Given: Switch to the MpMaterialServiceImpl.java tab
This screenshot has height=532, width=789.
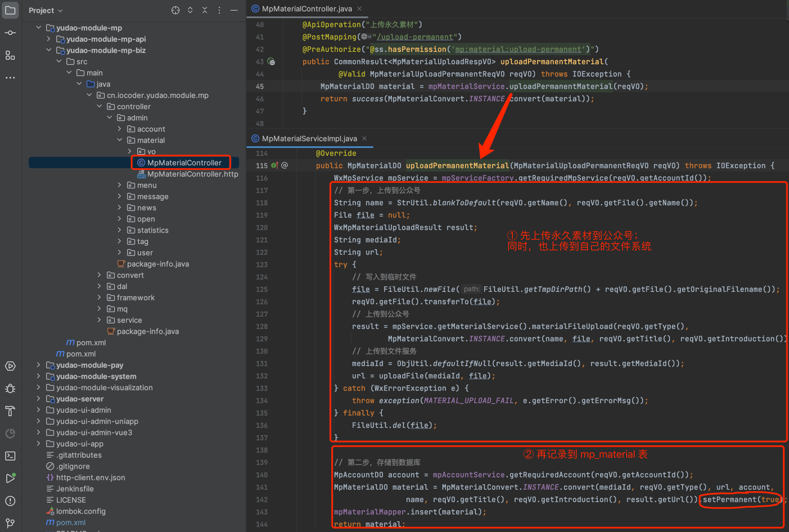Looking at the screenshot, I should tap(309, 138).
